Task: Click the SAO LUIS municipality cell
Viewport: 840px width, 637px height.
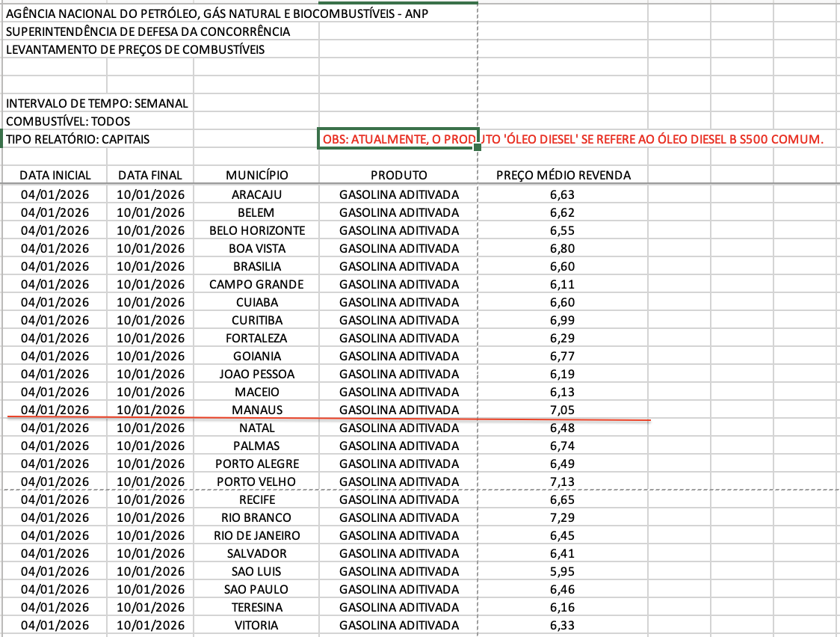Action: point(256,571)
